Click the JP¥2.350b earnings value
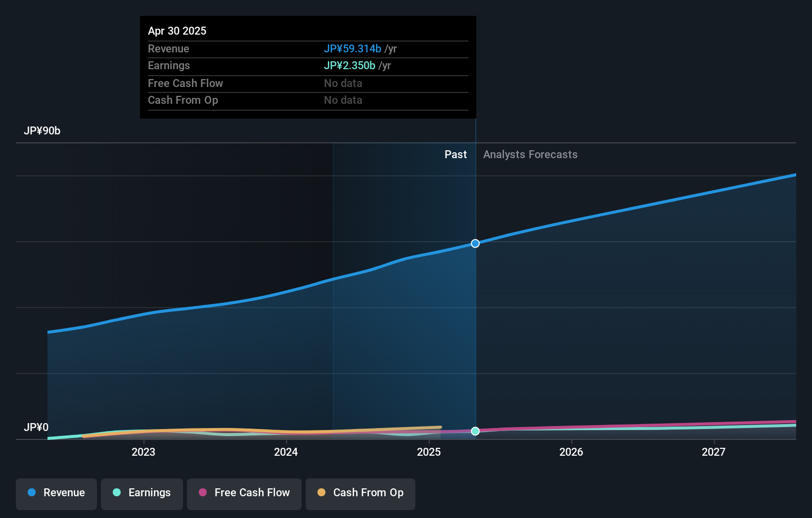 coord(350,65)
